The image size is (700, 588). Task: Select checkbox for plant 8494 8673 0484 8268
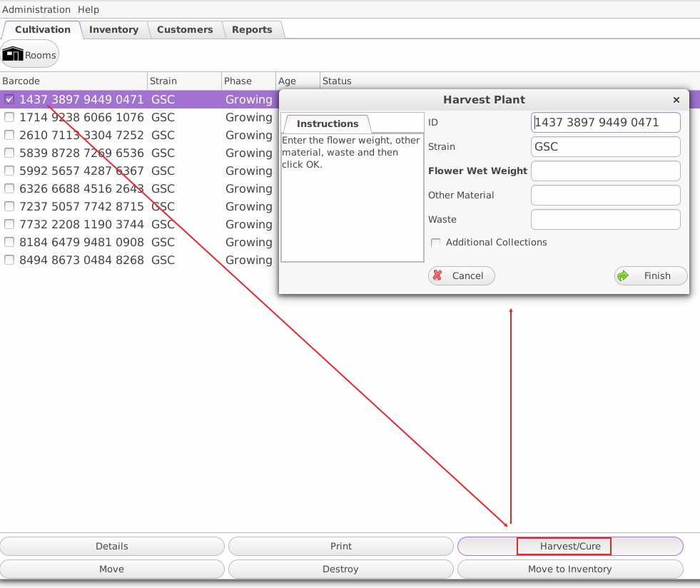tap(9, 260)
